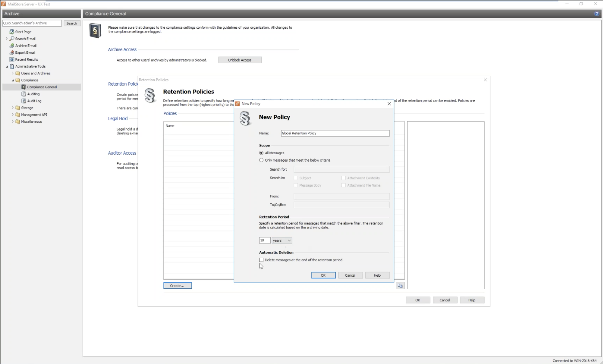Viewport: 603px width, 364px height.
Task: Click the Search E-mail magnifier icon
Action: coord(11,39)
